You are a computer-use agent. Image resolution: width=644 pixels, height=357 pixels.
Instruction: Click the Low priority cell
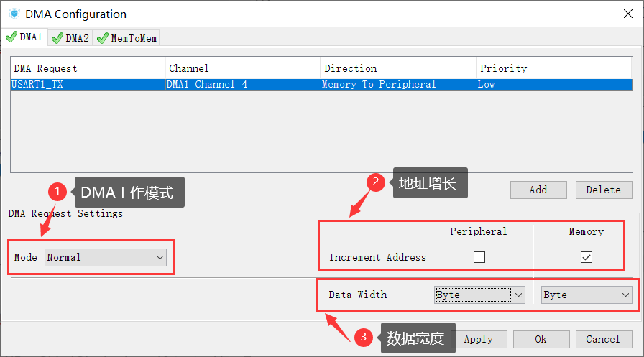click(554, 85)
